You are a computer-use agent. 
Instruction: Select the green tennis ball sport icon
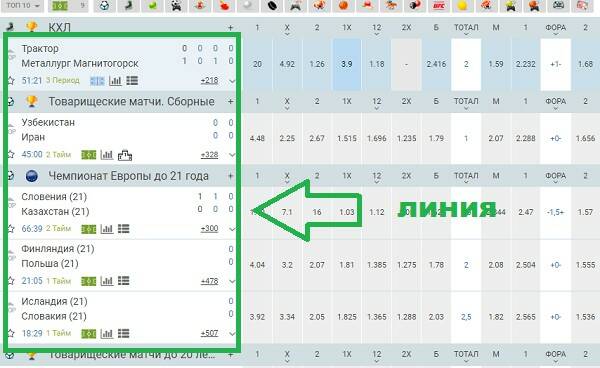point(153,6)
